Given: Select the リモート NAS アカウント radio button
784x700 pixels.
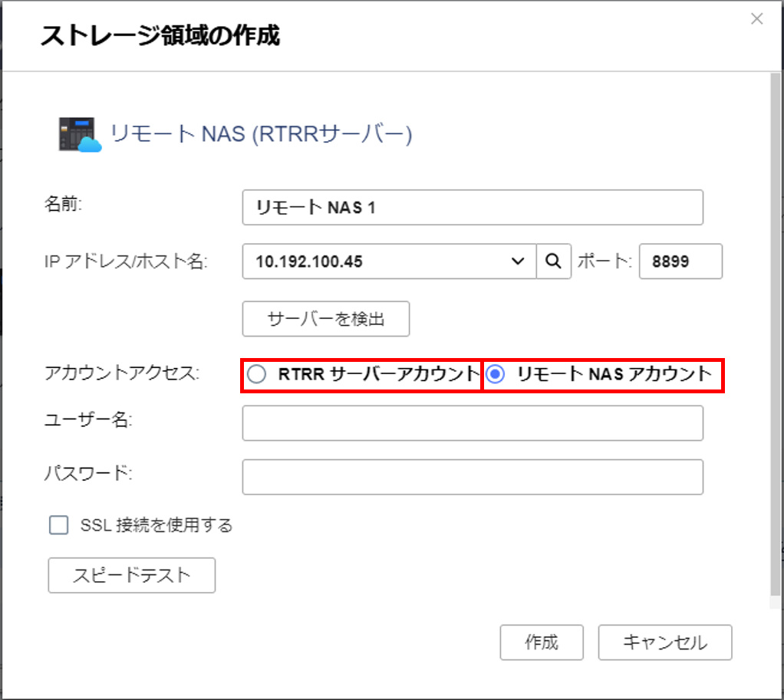Looking at the screenshot, I should [x=496, y=374].
